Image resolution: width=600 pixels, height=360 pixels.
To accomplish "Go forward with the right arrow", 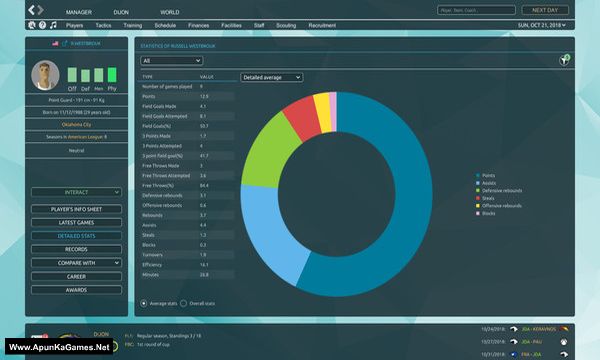I will pyautogui.click(x=40, y=10).
